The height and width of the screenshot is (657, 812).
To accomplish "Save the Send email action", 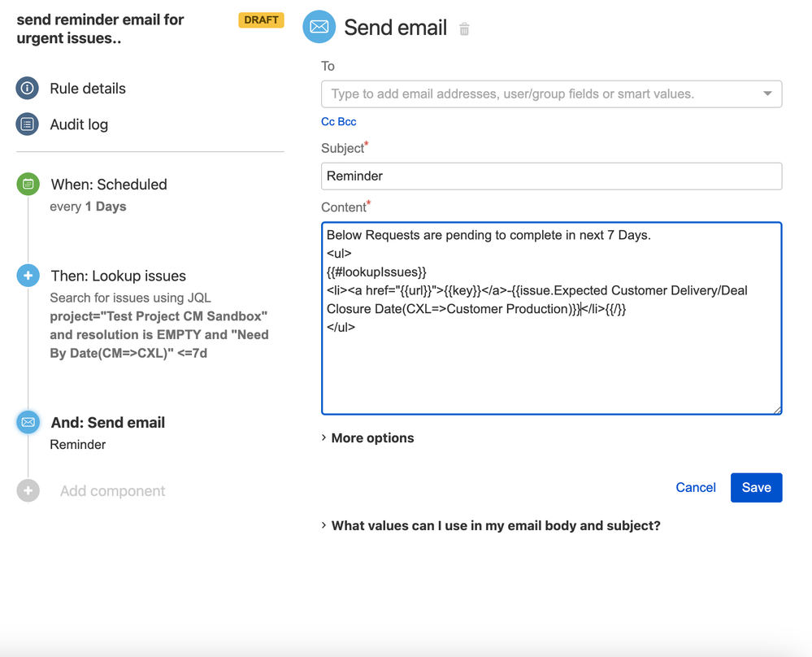I will click(756, 488).
